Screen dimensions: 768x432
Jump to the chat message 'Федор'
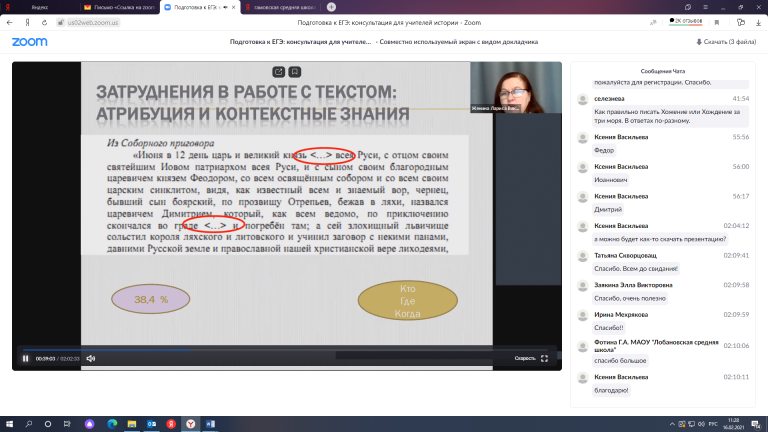tap(603, 150)
